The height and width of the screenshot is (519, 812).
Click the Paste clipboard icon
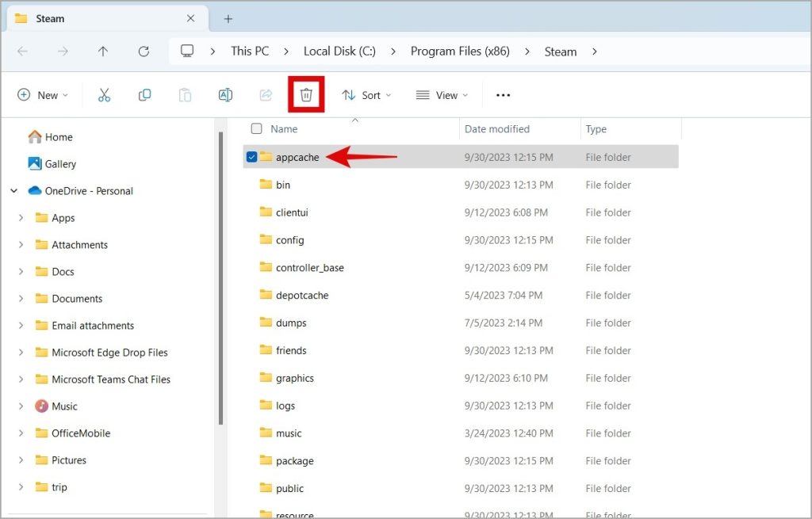tap(185, 95)
